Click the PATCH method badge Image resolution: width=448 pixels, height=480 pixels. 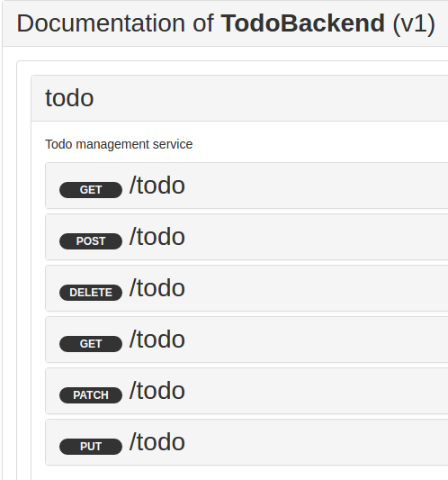(x=91, y=395)
